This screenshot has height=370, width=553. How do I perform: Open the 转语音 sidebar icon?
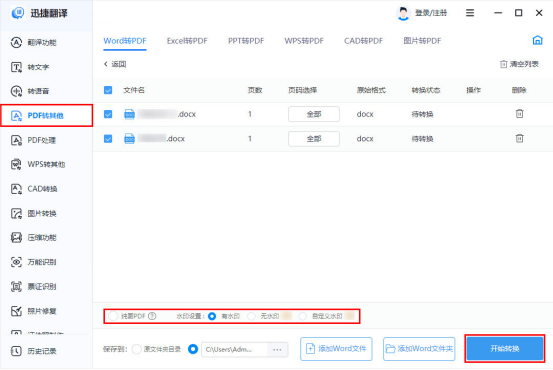click(16, 91)
